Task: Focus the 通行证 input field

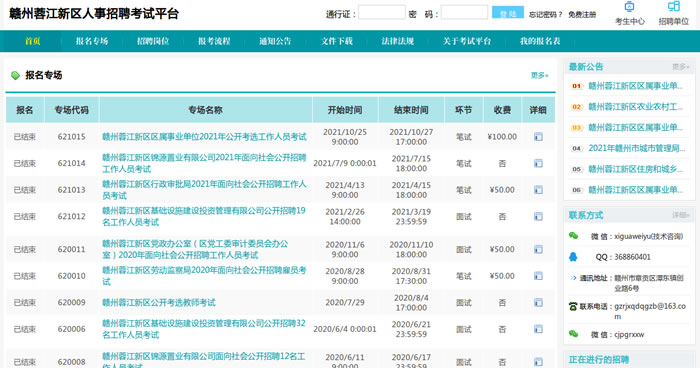Action: tap(382, 13)
